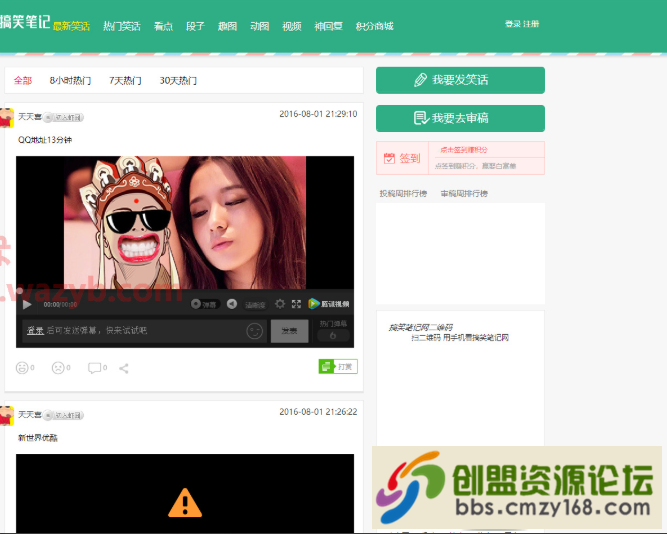Viewport: 667px width, 534px height.
Task: Select the 全部 filter tab
Action: point(23,80)
